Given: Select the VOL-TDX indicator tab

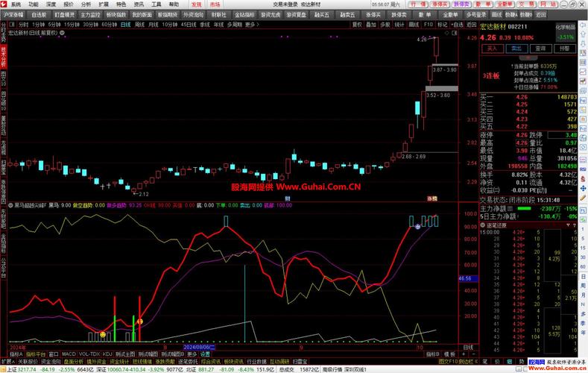Looking at the screenshot, I should click(89, 354).
